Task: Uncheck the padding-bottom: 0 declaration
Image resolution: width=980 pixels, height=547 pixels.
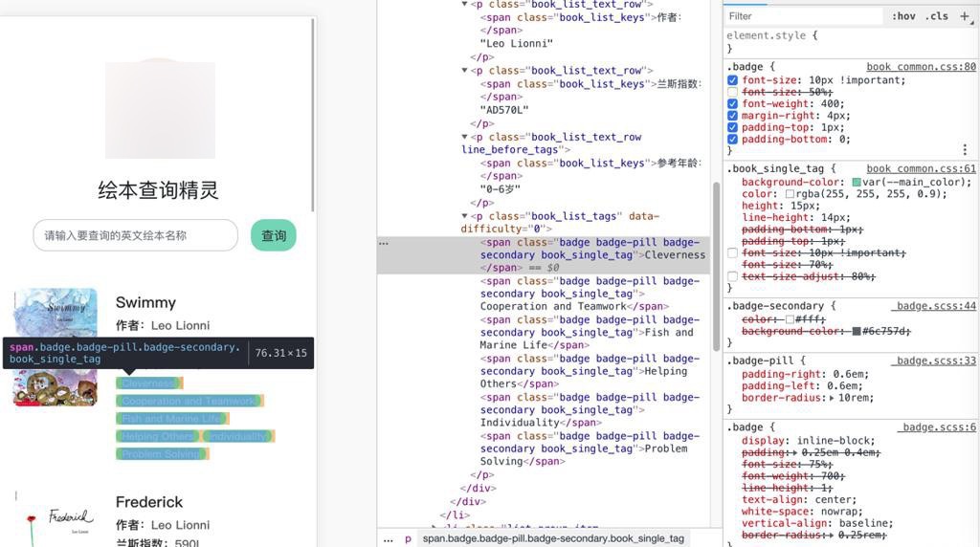Action: (x=732, y=140)
